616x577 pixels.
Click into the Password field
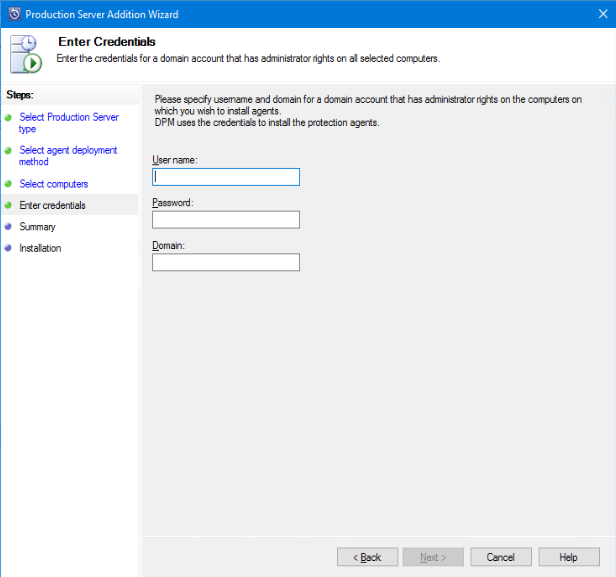[226, 220]
